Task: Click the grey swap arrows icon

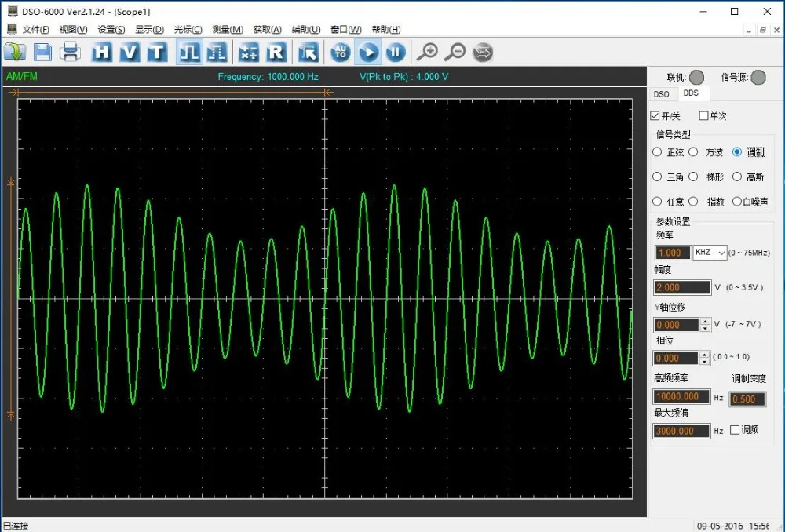Action: (x=483, y=52)
